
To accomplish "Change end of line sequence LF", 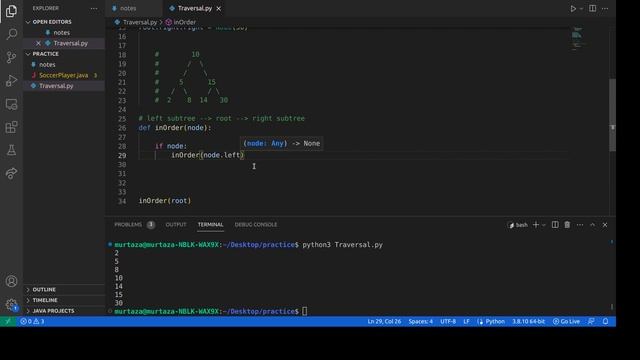I will [x=466, y=321].
